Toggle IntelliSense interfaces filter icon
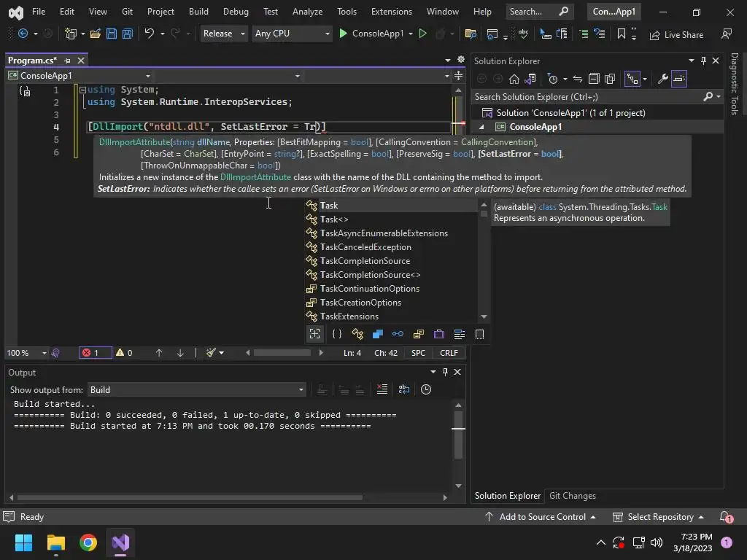 point(398,334)
